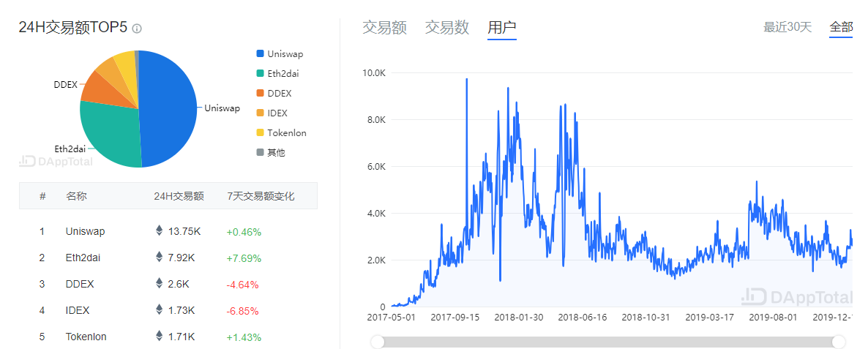Click the -6.85% change value

click(242, 311)
